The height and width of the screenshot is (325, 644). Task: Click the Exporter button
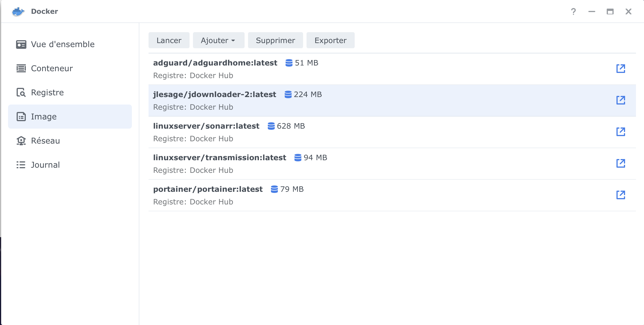330,40
